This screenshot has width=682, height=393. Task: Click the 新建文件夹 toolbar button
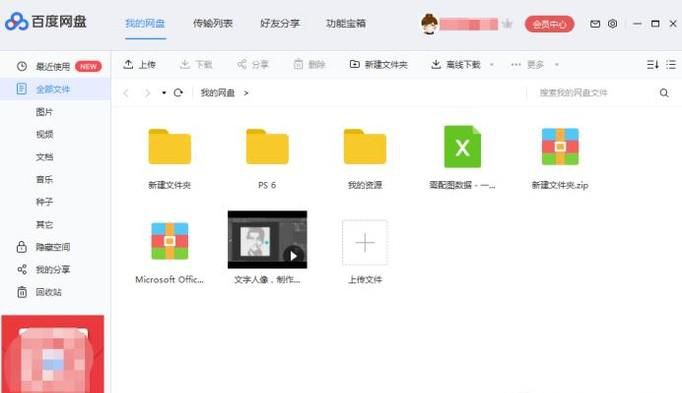pyautogui.click(x=378, y=65)
